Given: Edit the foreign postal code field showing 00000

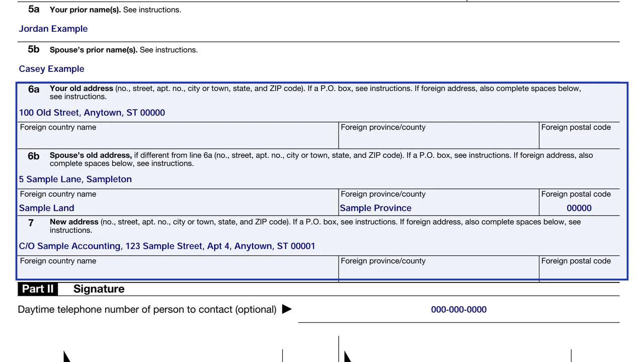Looking at the screenshot, I should [x=579, y=208].
